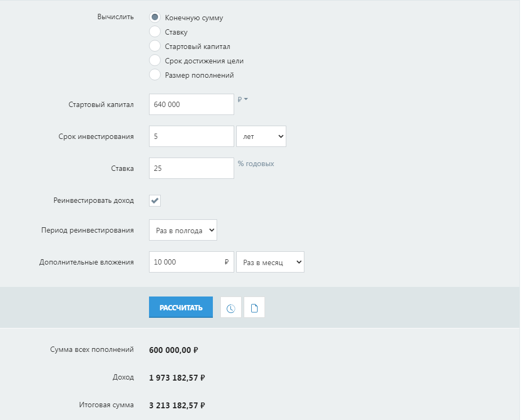Click into Срок инвестирования input field
The width and height of the screenshot is (521, 420).
coord(192,136)
